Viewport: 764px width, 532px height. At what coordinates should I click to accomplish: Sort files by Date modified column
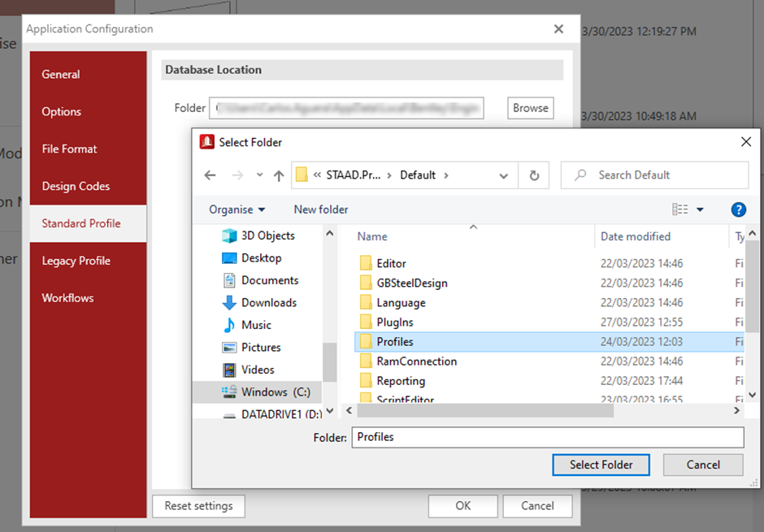(636, 237)
